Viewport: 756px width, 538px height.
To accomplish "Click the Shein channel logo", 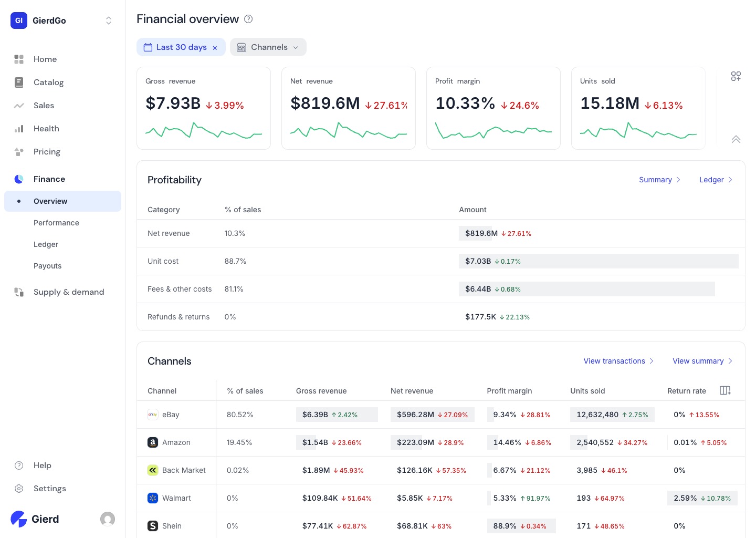I will 153,526.
